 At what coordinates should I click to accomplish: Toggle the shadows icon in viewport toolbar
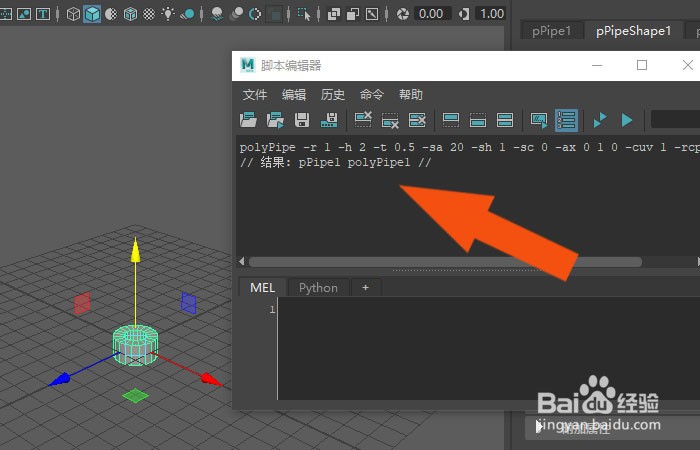188,14
